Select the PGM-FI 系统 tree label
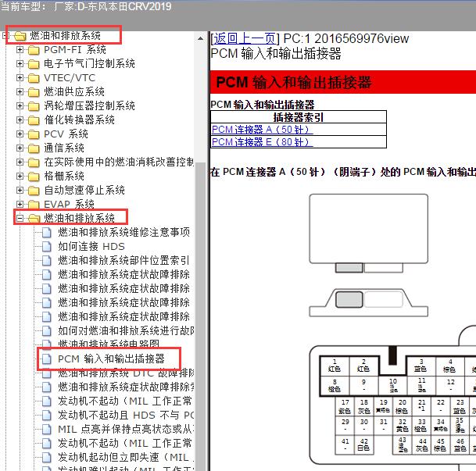This screenshot has height=471, width=476. (75, 50)
